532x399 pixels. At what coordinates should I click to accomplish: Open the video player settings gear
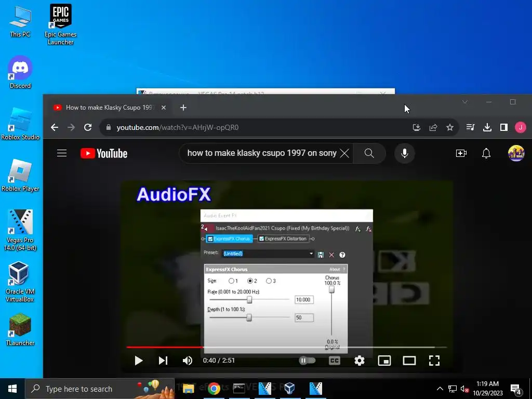[360, 361]
